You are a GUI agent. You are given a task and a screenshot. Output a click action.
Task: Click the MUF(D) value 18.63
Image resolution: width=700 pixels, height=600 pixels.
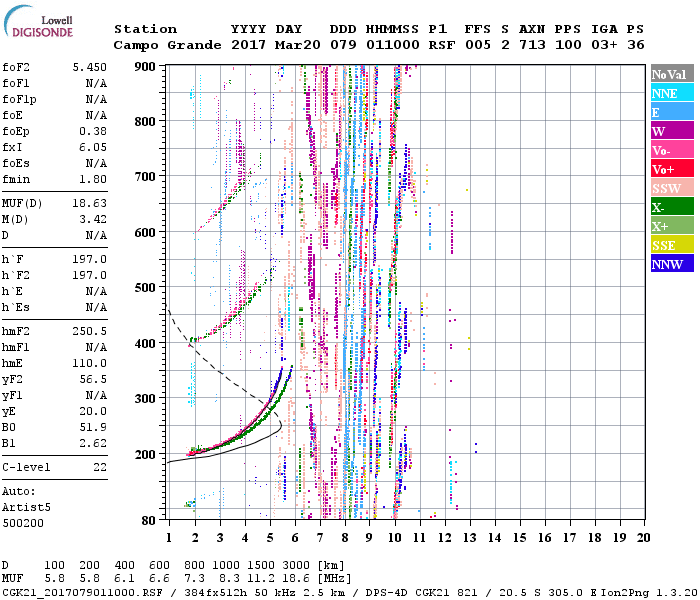(x=89, y=204)
